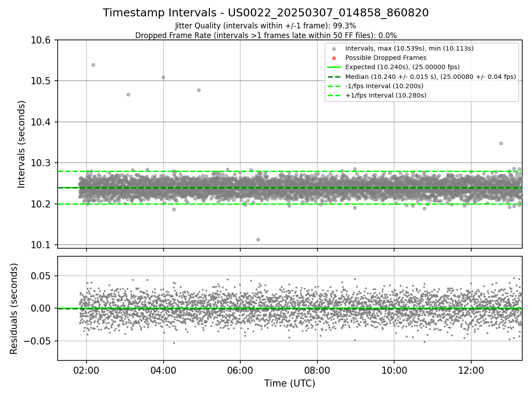Click legend label "Possible Dropped Frames"
Viewport: 532px width, 399px height.
point(386,58)
